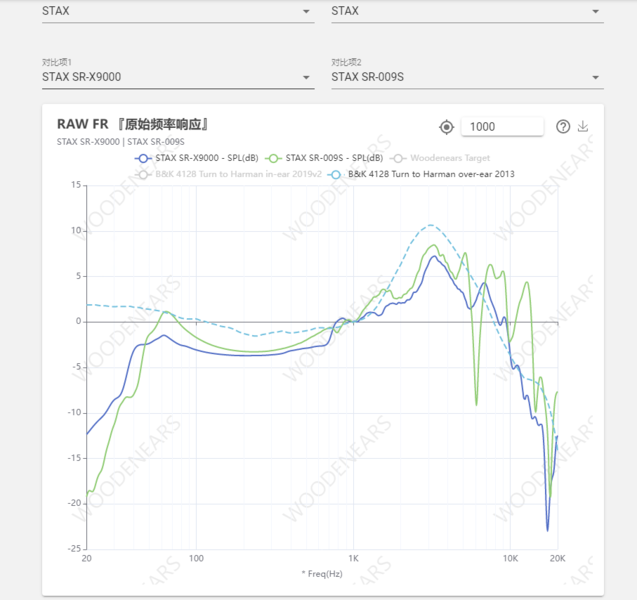Screen dimensions: 637x600
Task: Open the right STAX brand dropdown
Action: click(x=596, y=13)
